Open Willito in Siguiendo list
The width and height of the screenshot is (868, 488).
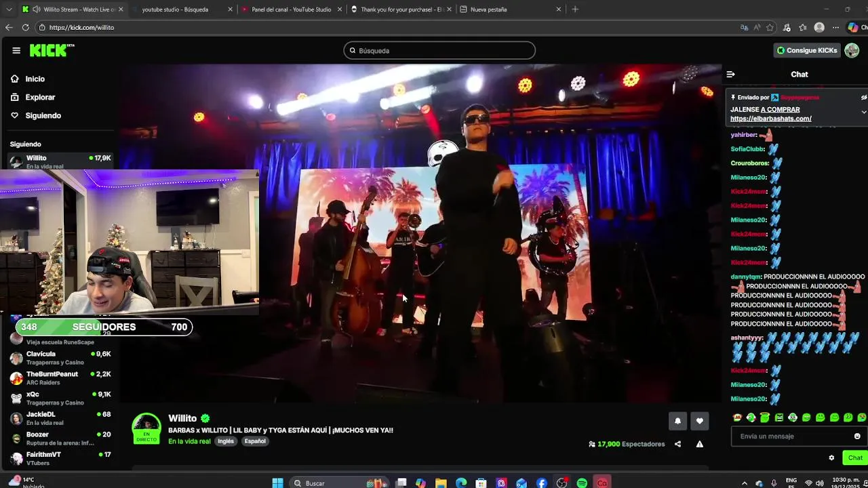[x=60, y=161]
